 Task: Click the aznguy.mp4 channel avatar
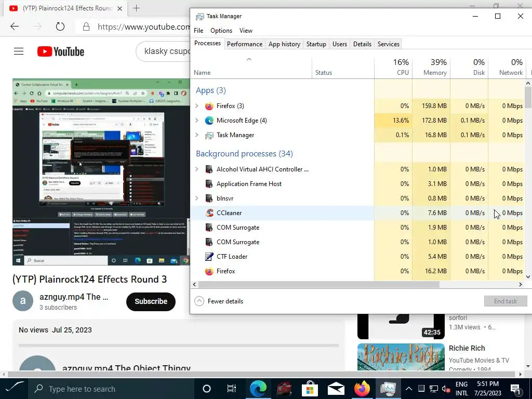click(x=23, y=301)
